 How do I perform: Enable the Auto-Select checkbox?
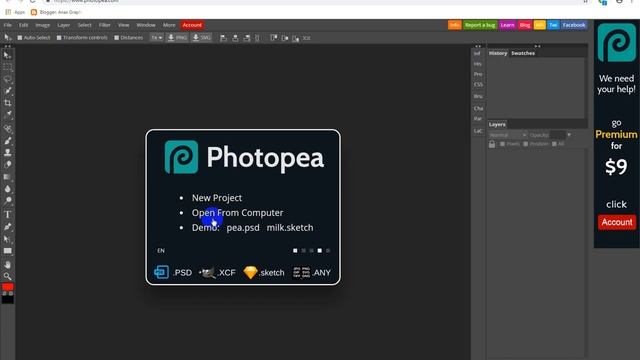click(x=20, y=38)
